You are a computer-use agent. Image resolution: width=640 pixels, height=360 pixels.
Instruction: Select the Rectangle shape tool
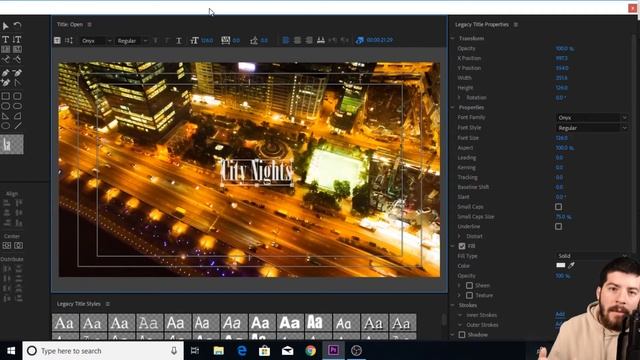5,96
